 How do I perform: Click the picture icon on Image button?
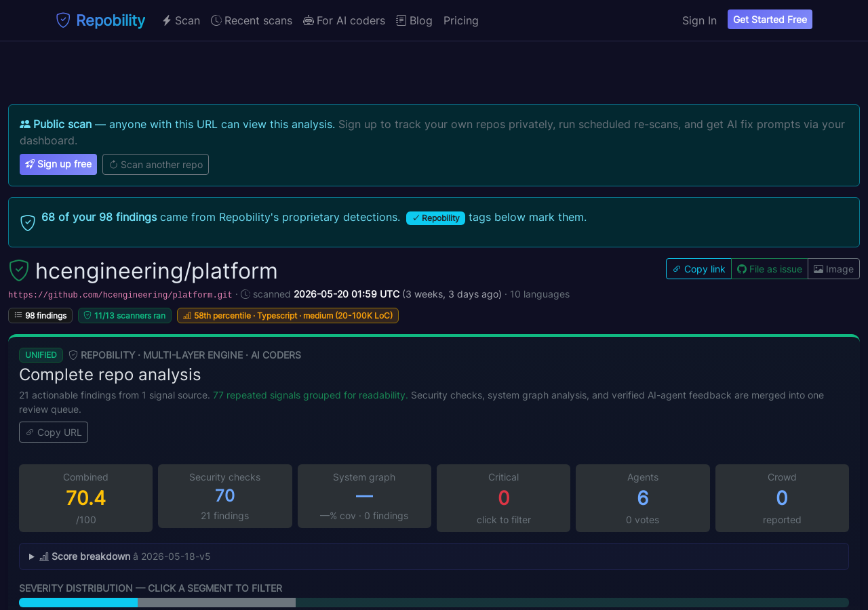pos(818,269)
